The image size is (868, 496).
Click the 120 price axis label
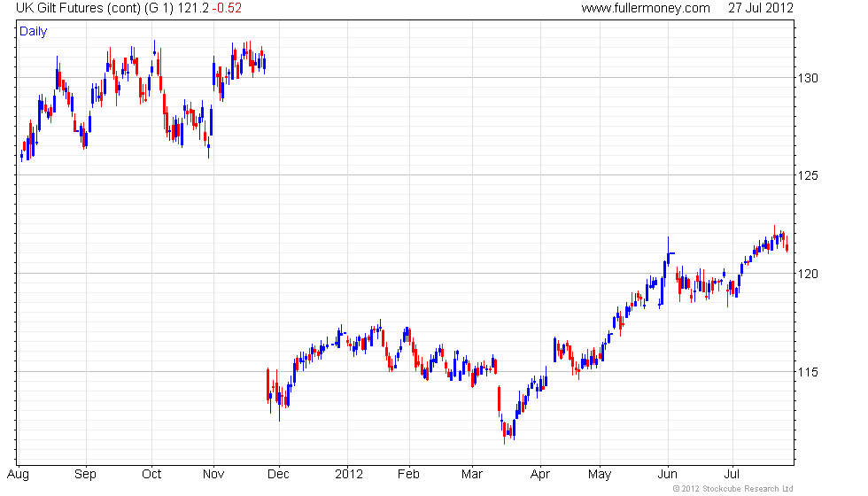point(808,274)
